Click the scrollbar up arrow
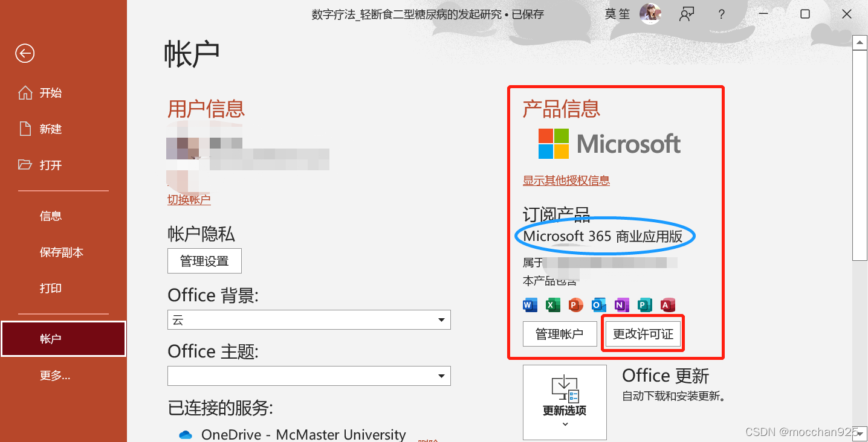Image resolution: width=868 pixels, height=442 pixels. [860, 42]
